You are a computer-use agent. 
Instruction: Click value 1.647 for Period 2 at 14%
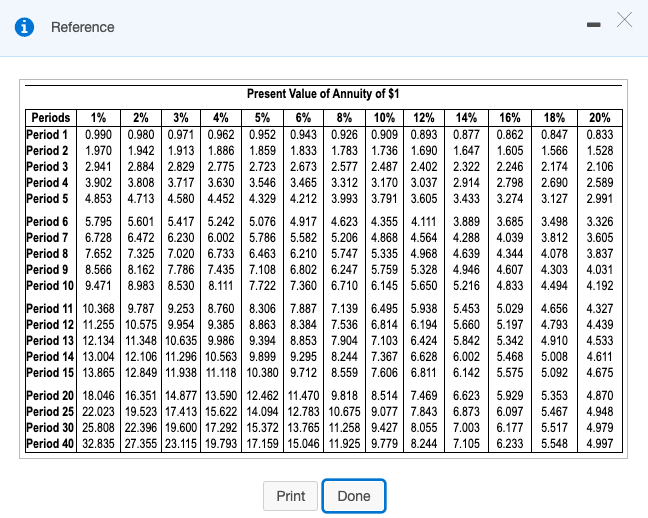pos(466,151)
